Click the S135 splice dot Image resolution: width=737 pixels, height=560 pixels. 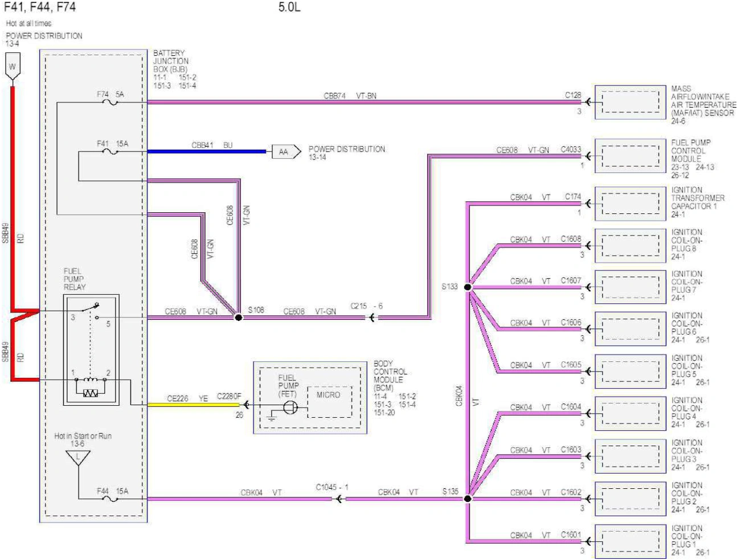click(468, 499)
